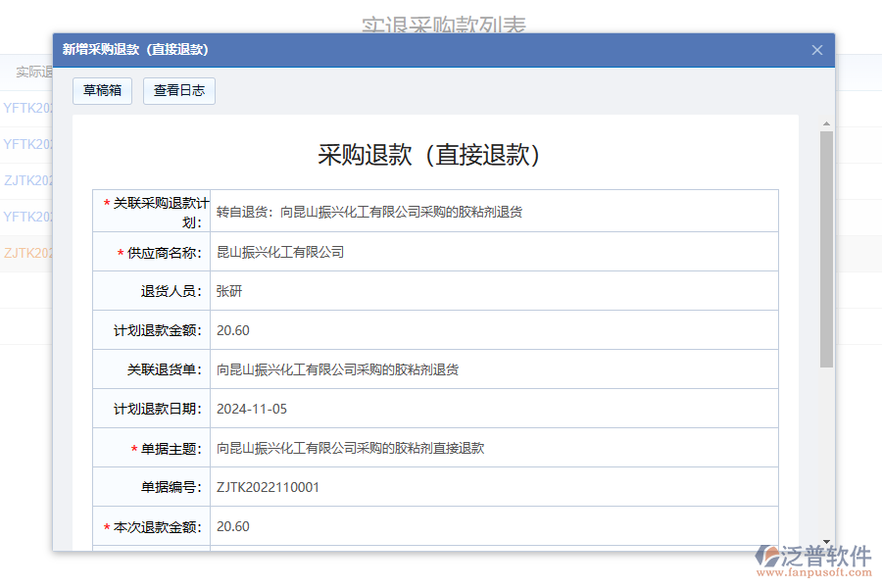
Task: Close the 新增采购退款 dialog
Action: coord(816,50)
